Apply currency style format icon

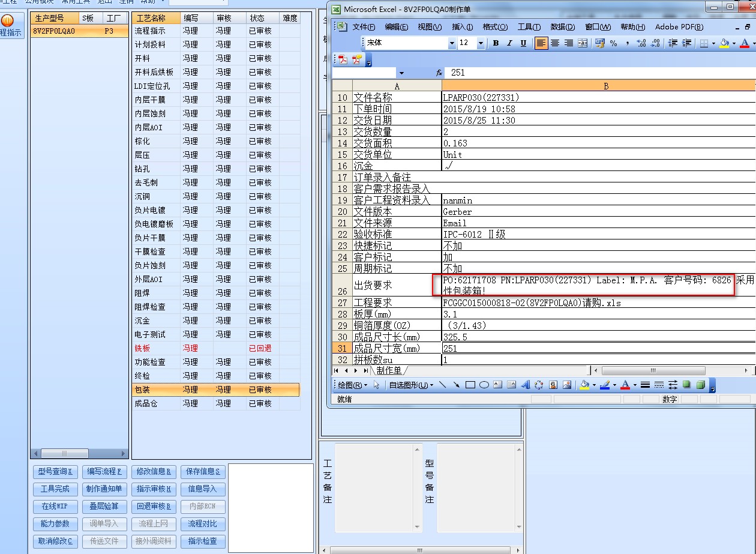coord(600,43)
